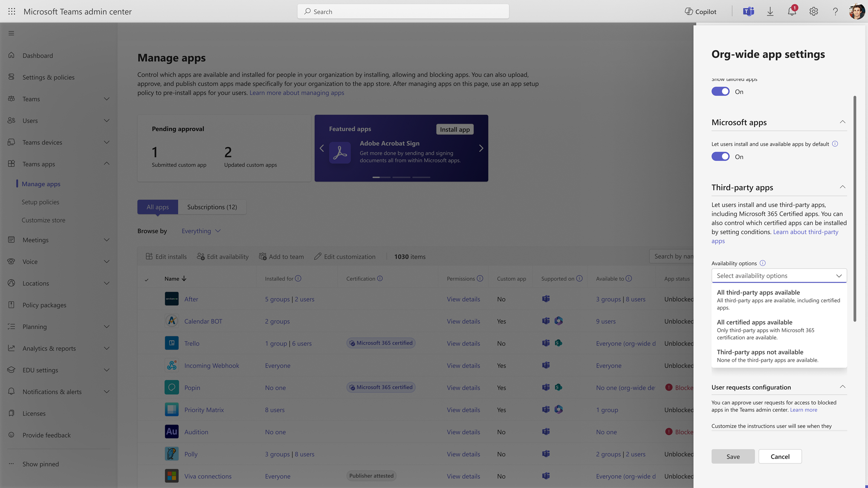Viewport: 868px width, 488px height.
Task: Click the Dashboard home icon
Action: 11,55
